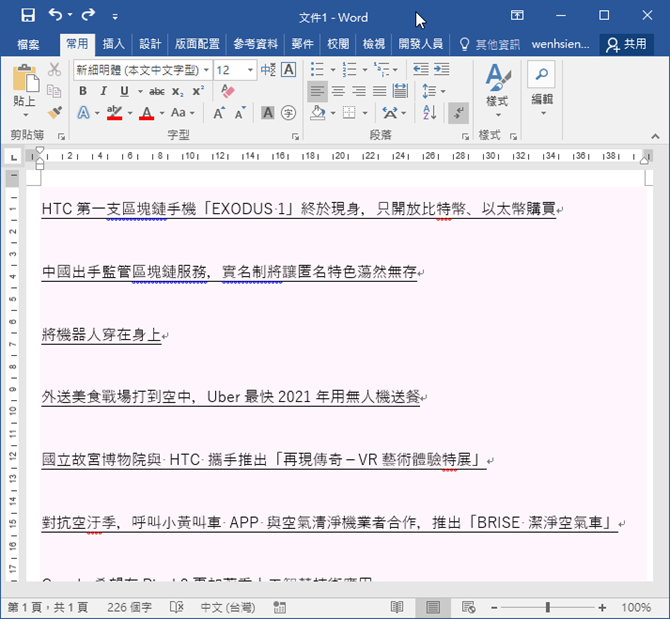Sort with A-Z icon
The width and height of the screenshot is (670, 619).
[429, 113]
